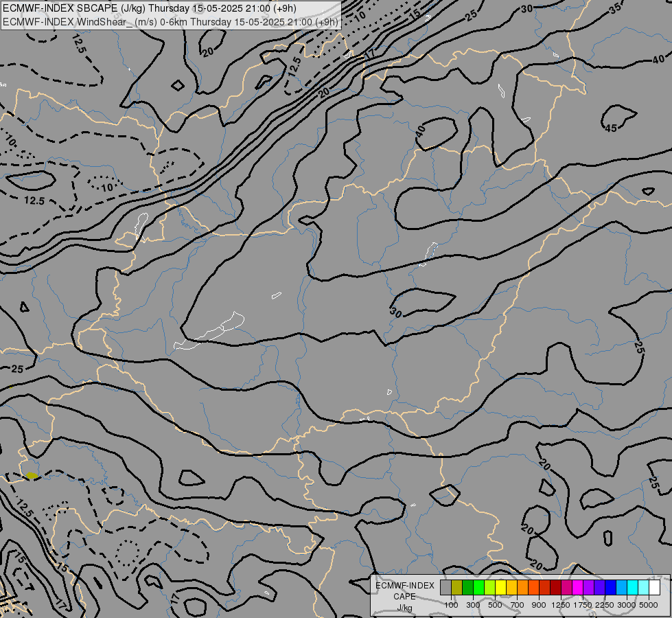The image size is (672, 618).
Task: Click the '700' legend value
Action: [518, 605]
